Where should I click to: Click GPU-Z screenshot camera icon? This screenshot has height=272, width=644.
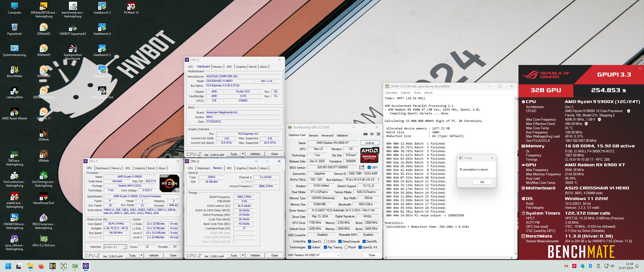click(366, 134)
